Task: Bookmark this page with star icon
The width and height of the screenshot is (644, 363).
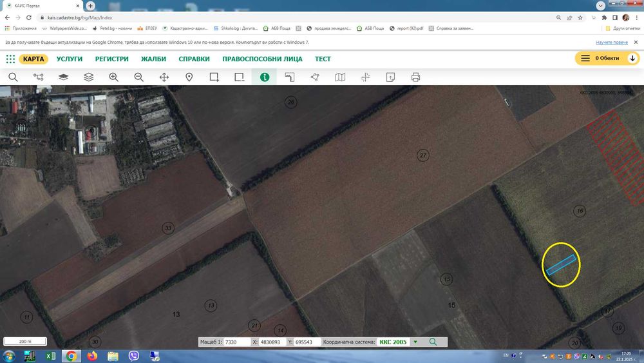Action: click(x=580, y=17)
